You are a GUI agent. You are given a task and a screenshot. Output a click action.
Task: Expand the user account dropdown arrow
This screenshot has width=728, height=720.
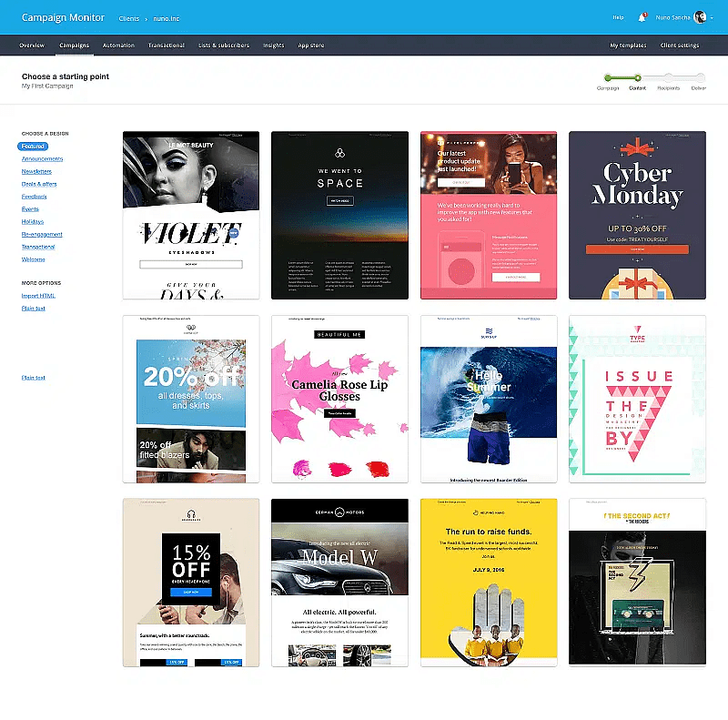(x=711, y=17)
